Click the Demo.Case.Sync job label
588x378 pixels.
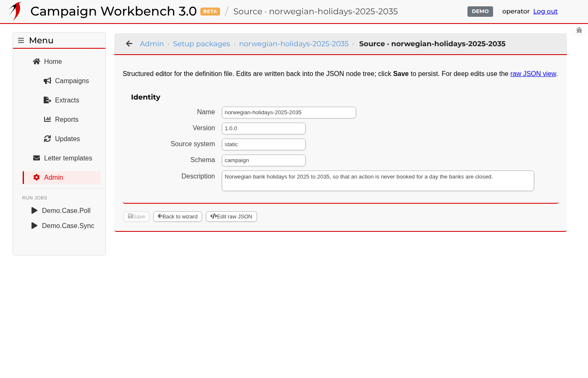pyautogui.click(x=68, y=226)
